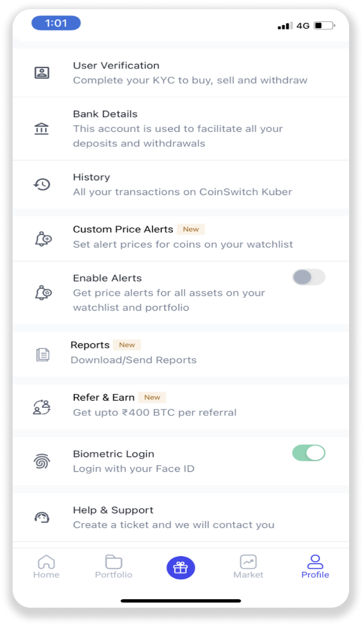This screenshot has width=364, height=626.
Task: Disable the Biometric Login switch
Action: tap(309, 453)
